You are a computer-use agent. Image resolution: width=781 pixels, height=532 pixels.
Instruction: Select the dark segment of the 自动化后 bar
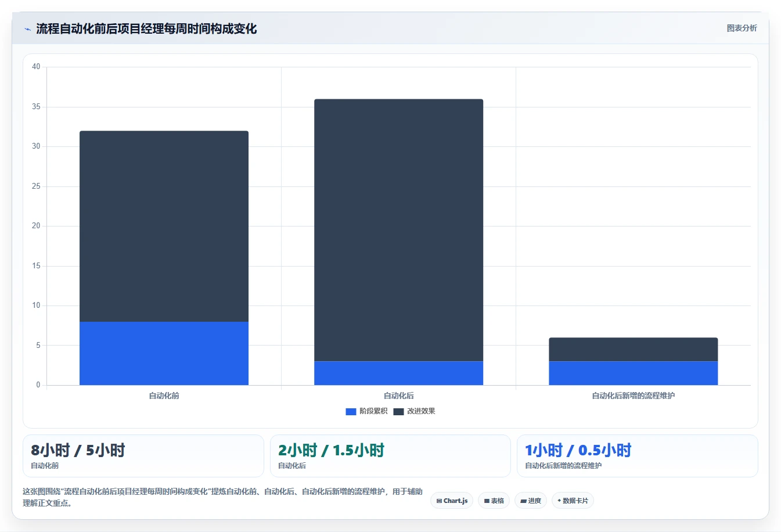398,230
